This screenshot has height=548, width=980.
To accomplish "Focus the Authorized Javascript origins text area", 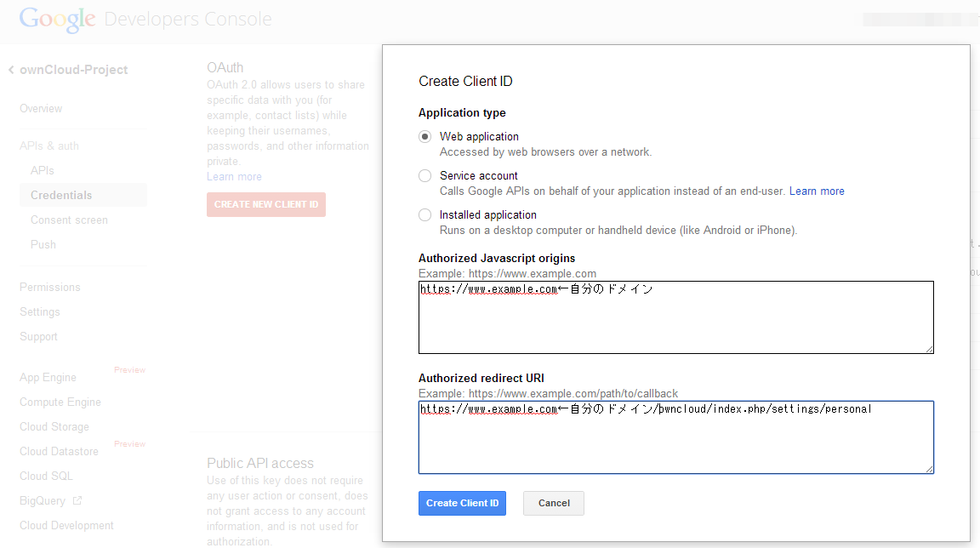I will [676, 317].
